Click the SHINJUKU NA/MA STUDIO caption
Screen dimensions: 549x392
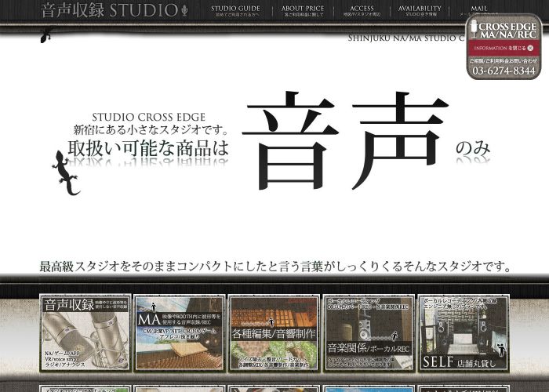(406, 38)
